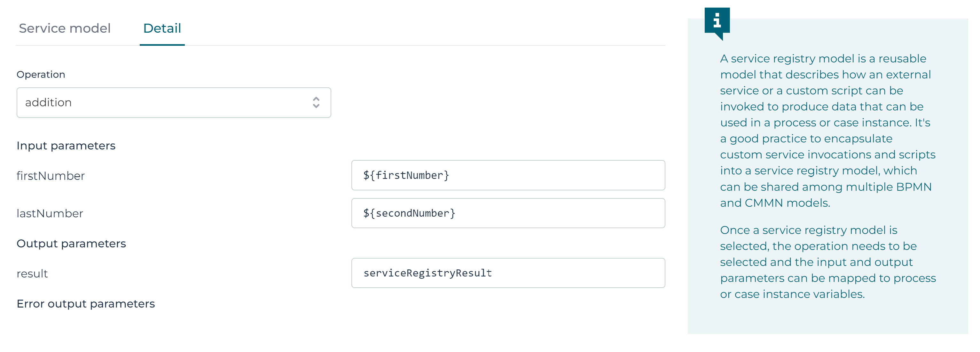Click the Output parameters heading

(x=71, y=244)
